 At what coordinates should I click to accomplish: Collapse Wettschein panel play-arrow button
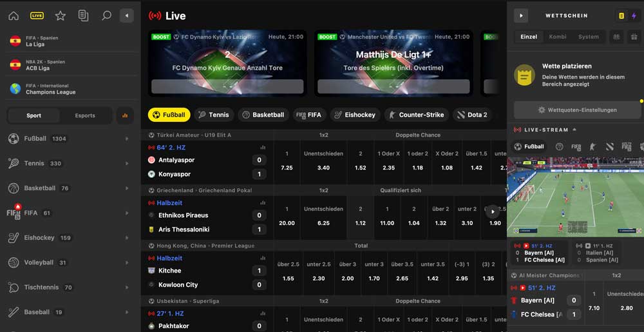click(521, 15)
